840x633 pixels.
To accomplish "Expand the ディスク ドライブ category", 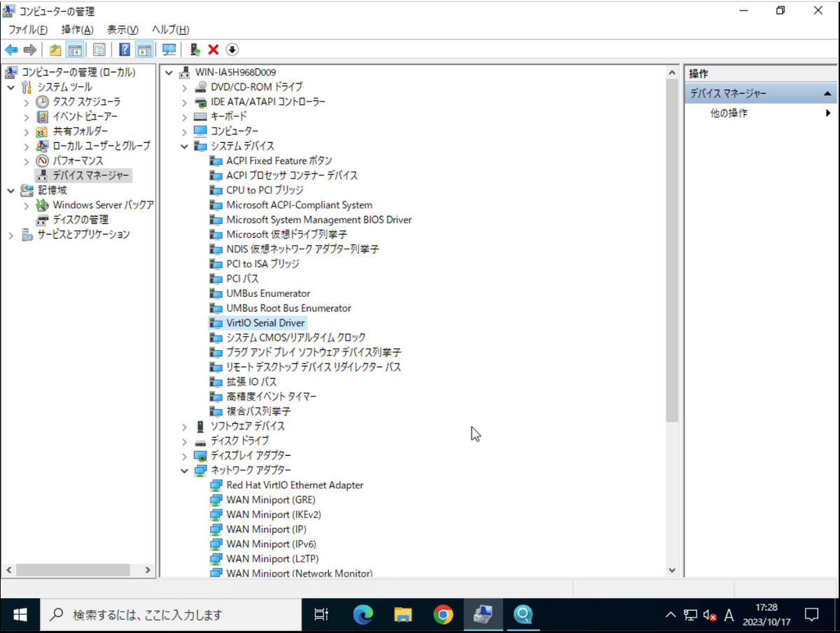I will click(x=184, y=440).
